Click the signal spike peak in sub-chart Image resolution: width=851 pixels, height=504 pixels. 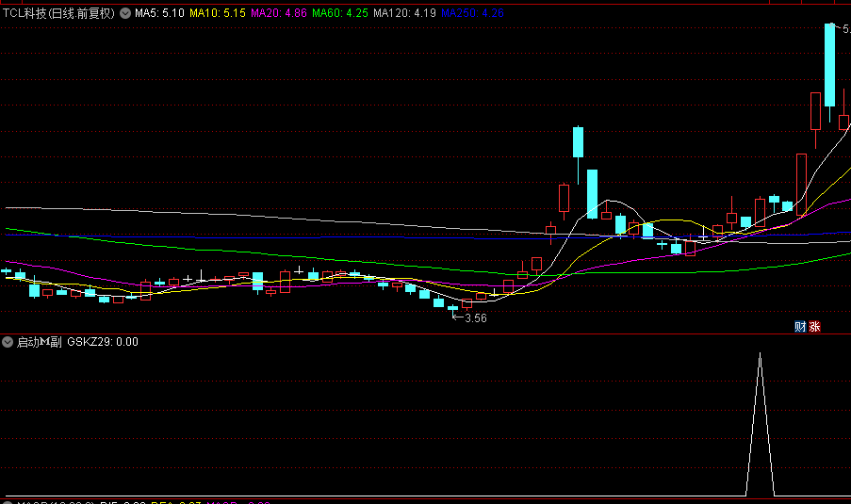tap(760, 354)
